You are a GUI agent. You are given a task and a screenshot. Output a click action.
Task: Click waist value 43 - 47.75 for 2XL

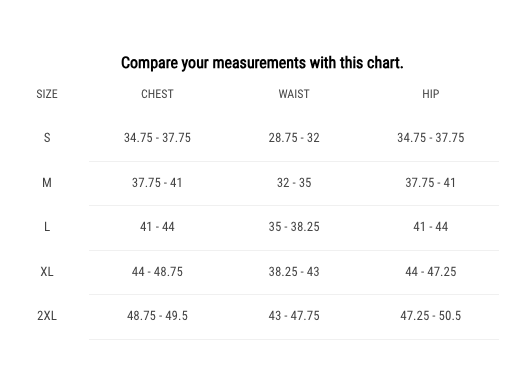[294, 316]
